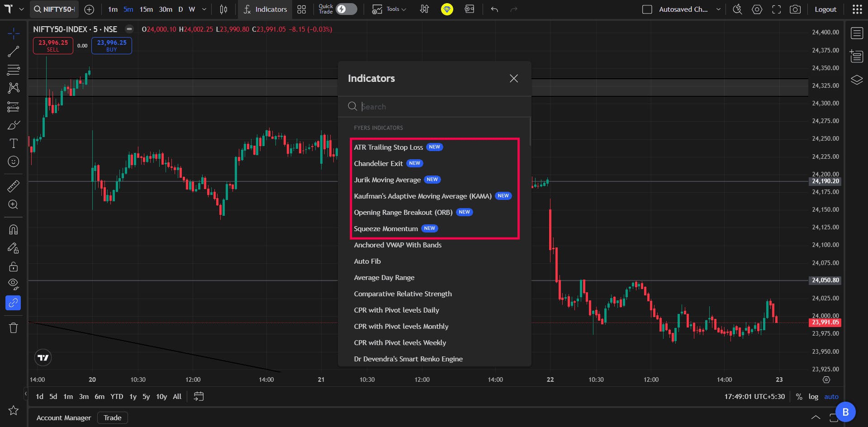Set date range to 5d
This screenshot has width=868, height=427.
point(53,397)
